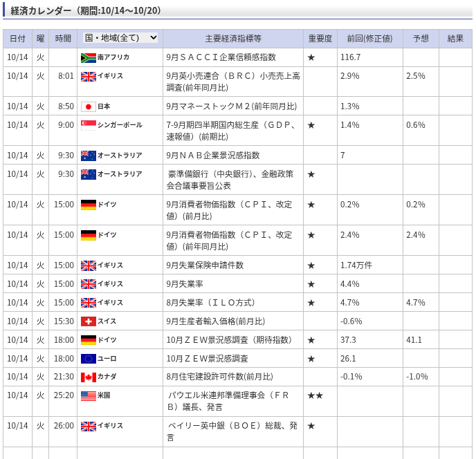Select the 8月住宅建設許可件数 indicator text
The height and width of the screenshot is (459, 476).
click(x=219, y=377)
